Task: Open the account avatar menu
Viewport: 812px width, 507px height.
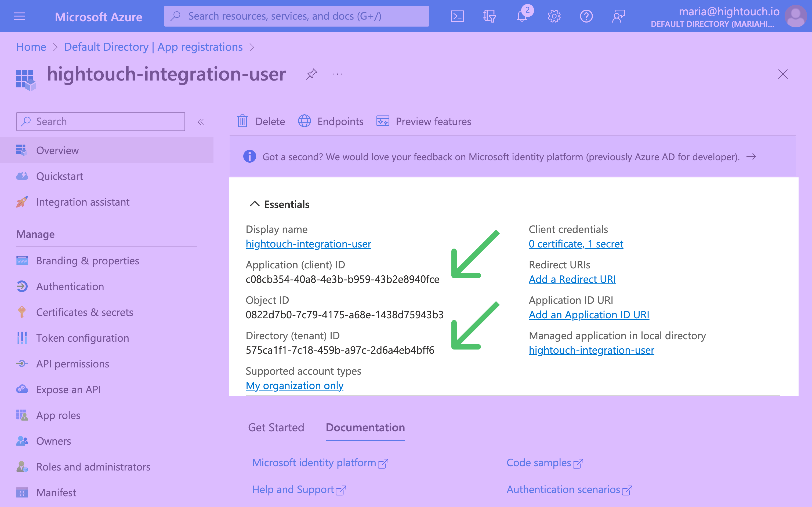Action: coord(796,16)
